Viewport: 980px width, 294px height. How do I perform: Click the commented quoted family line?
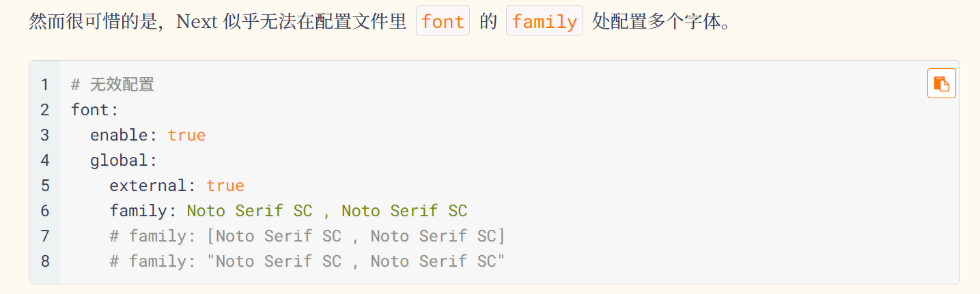point(307,261)
